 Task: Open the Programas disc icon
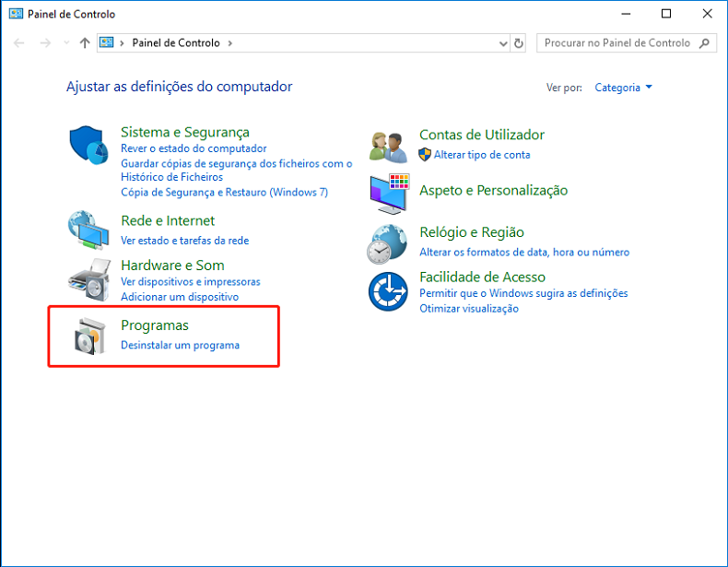tap(90, 337)
